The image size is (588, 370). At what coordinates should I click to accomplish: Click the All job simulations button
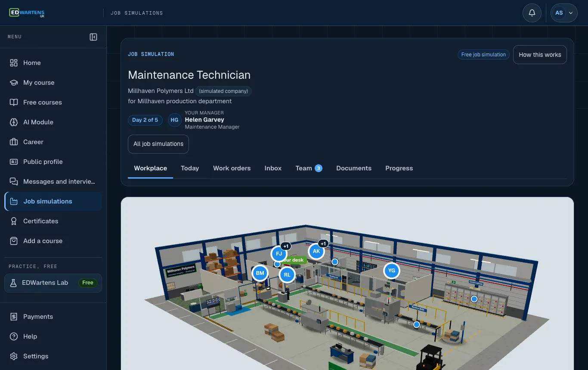[158, 144]
